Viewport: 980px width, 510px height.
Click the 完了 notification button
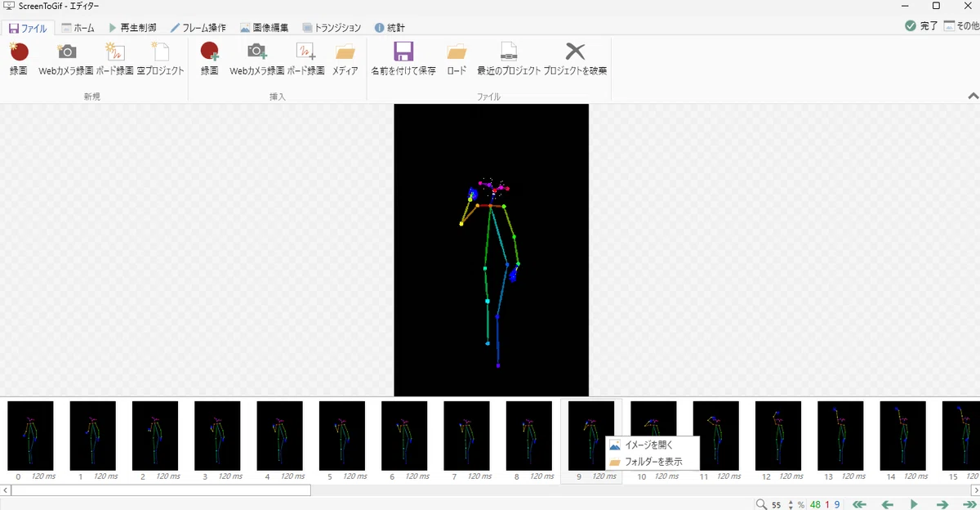click(921, 26)
